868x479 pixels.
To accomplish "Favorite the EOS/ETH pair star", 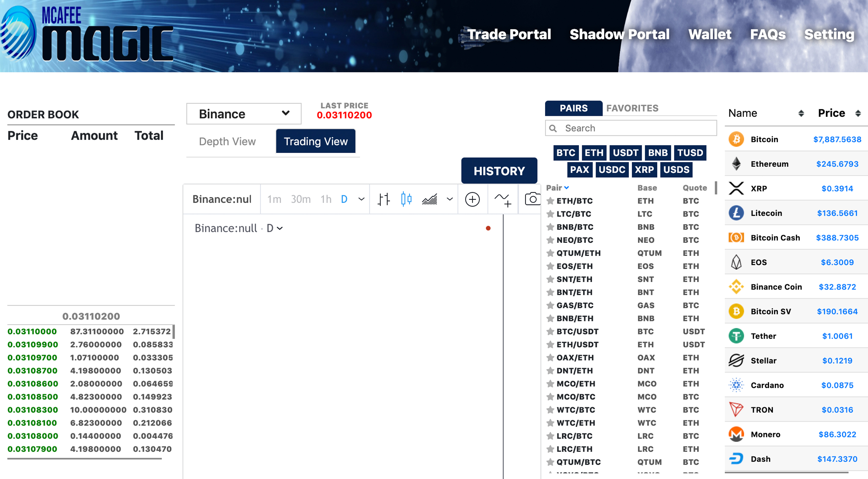I will pos(550,266).
